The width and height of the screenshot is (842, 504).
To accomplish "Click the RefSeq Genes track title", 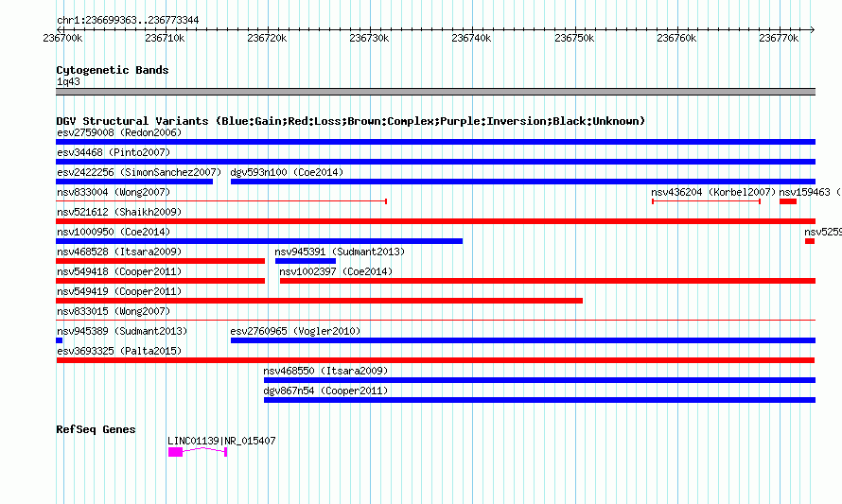I will tap(96, 429).
